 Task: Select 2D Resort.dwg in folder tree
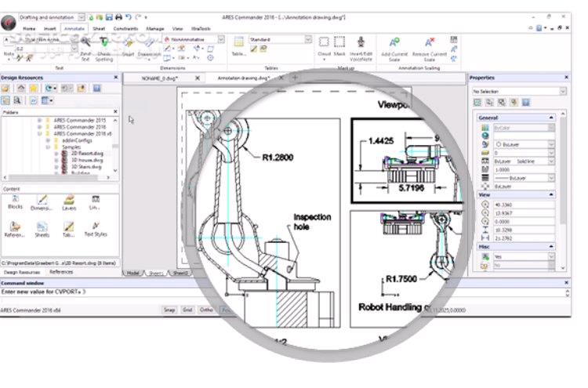point(87,154)
